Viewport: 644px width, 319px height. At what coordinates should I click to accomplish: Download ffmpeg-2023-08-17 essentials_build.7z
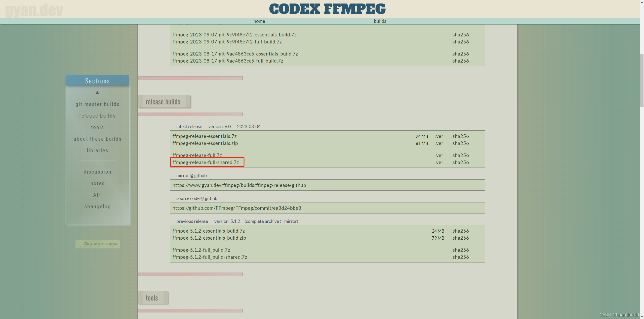click(235, 54)
